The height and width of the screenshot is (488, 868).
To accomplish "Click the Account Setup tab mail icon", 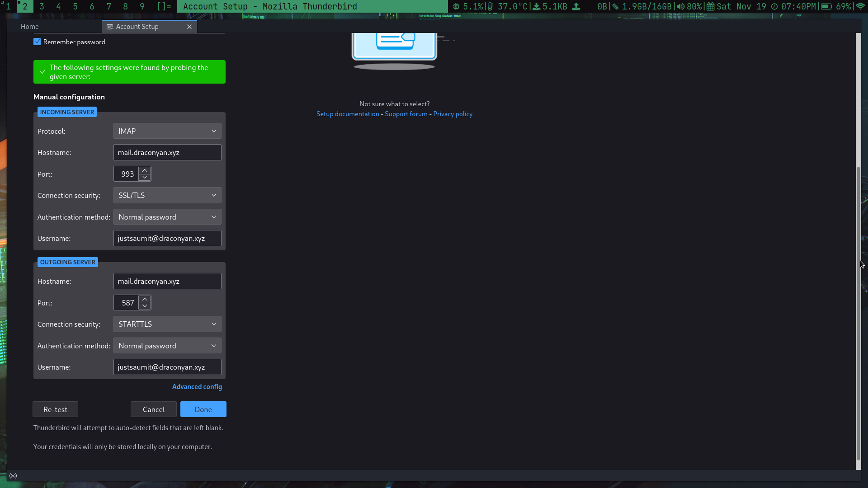I will pyautogui.click(x=110, y=27).
